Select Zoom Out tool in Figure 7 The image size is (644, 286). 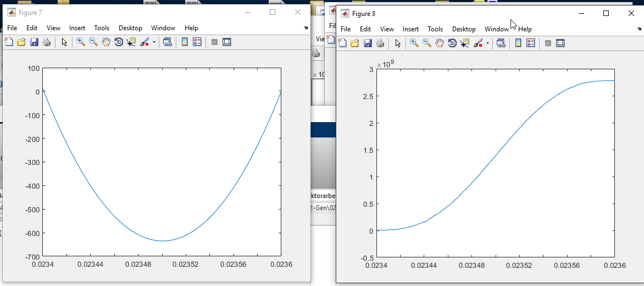click(x=93, y=42)
